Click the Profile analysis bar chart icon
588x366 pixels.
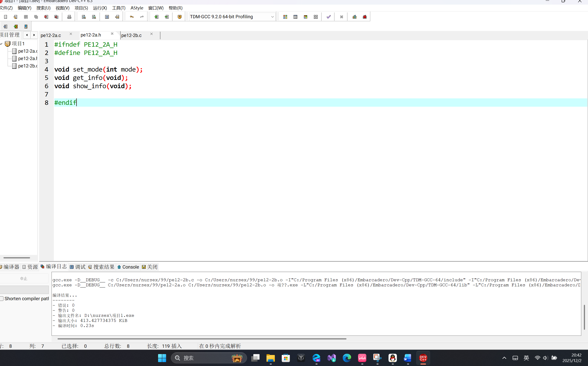355,17
